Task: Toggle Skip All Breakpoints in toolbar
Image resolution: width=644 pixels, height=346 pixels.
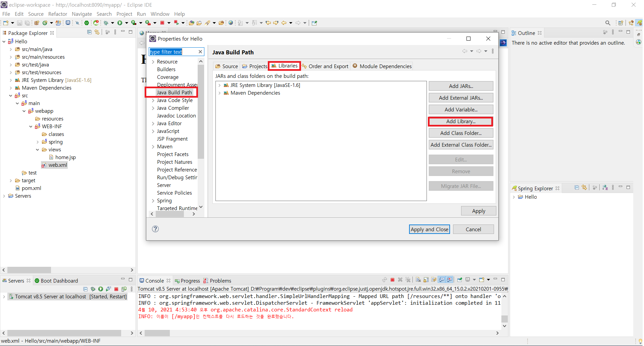Action: [x=77, y=23]
